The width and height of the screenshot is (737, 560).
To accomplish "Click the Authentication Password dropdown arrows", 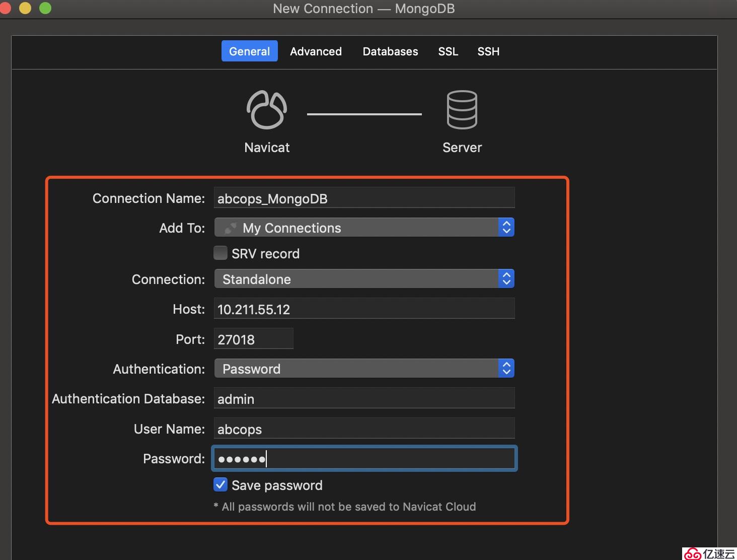I will tap(506, 369).
